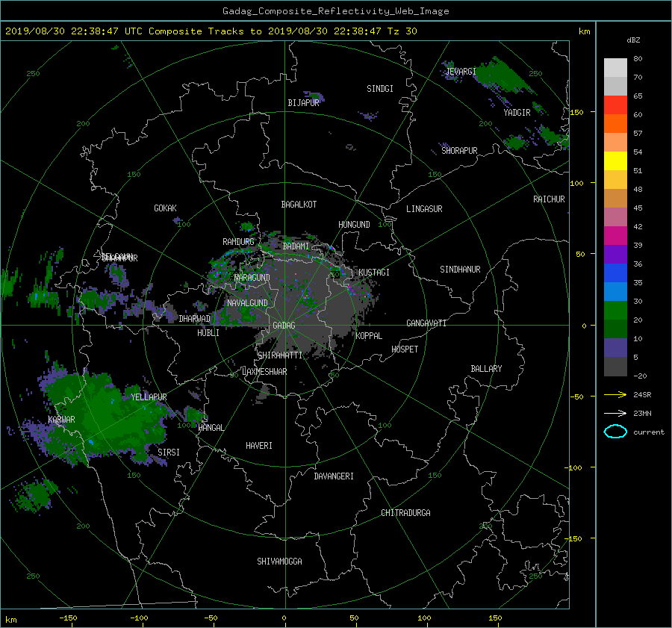Select the GANGAVATI label
The width and height of the screenshot is (672, 628).
click(x=426, y=323)
